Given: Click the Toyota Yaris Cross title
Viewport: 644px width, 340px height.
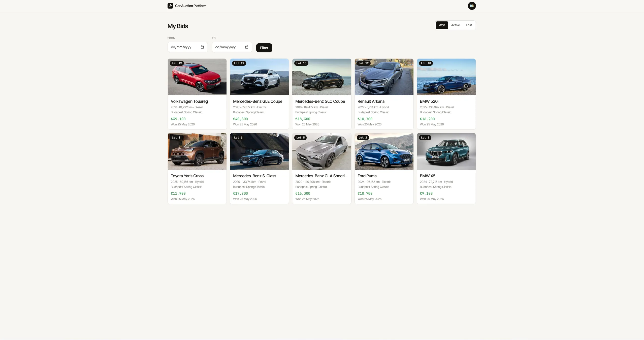Looking at the screenshot, I should 187,176.
